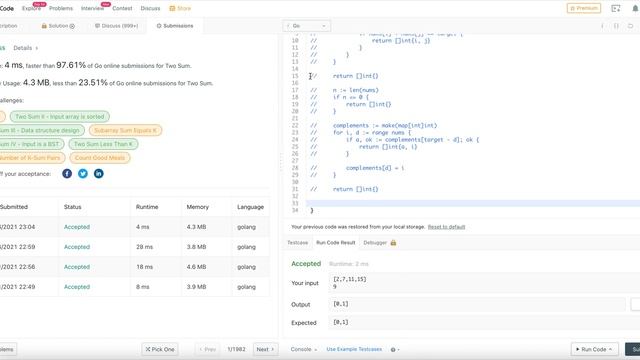Click the Debugger lock icon
Viewport: 640px width, 360px height.
(x=393, y=242)
